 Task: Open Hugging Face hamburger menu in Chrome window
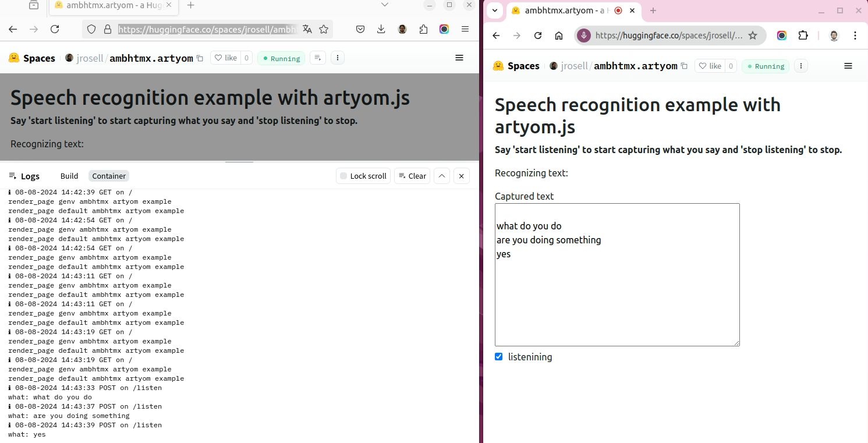(848, 66)
